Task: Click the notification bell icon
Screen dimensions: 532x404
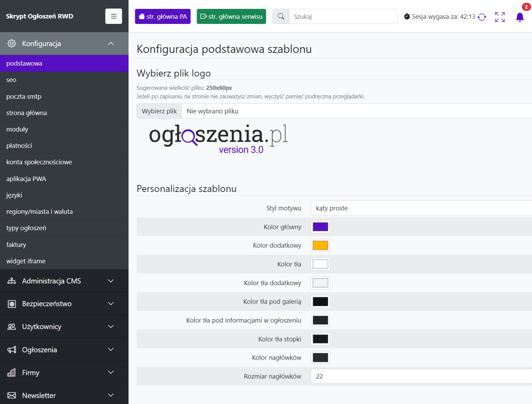Action: (x=519, y=17)
